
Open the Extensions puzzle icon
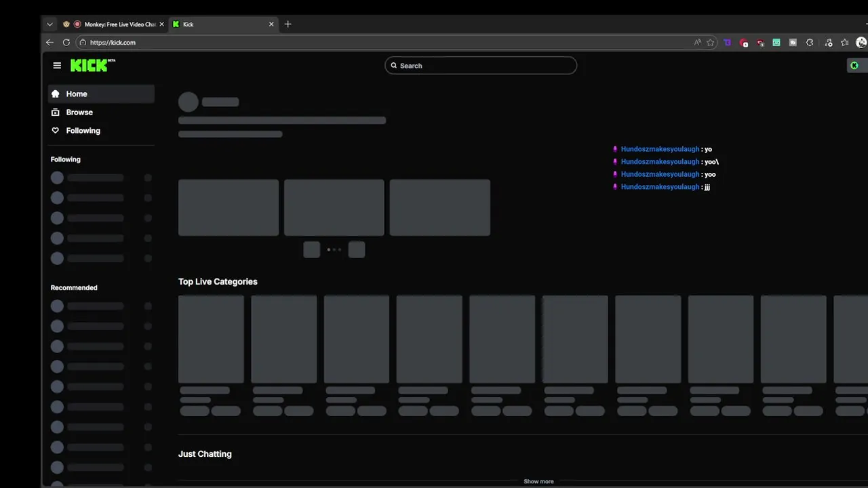809,42
